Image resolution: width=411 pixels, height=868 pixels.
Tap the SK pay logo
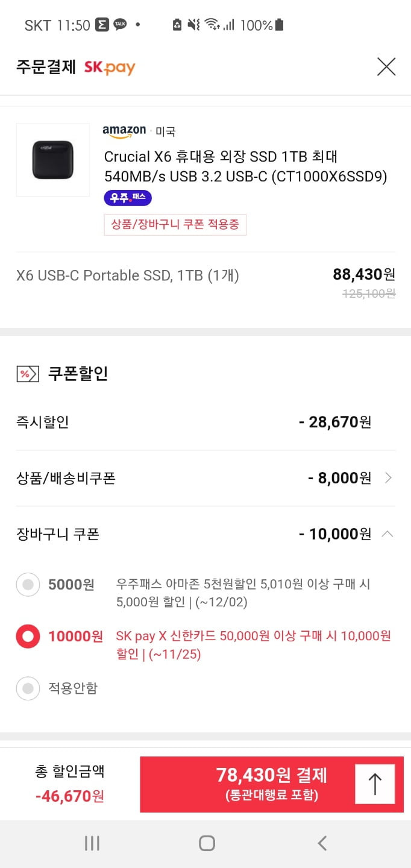110,68
